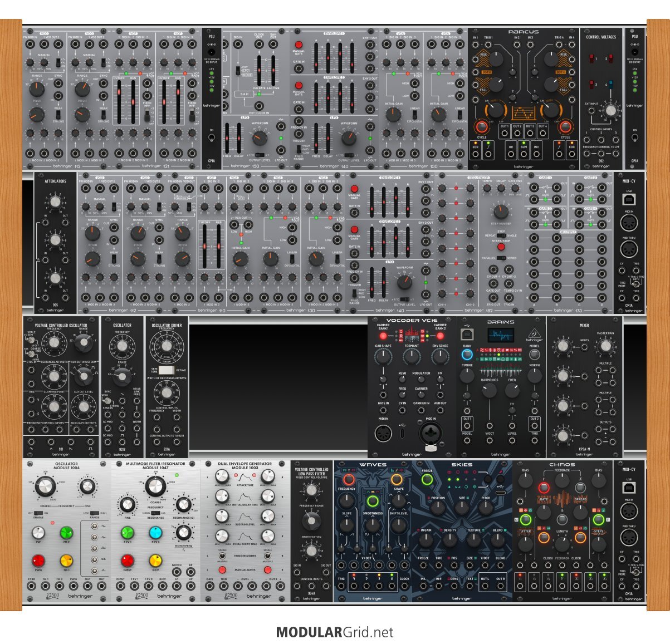Screen dimensions: 670x644
Task: Click the green Freeze button on Skies
Action: tap(427, 479)
